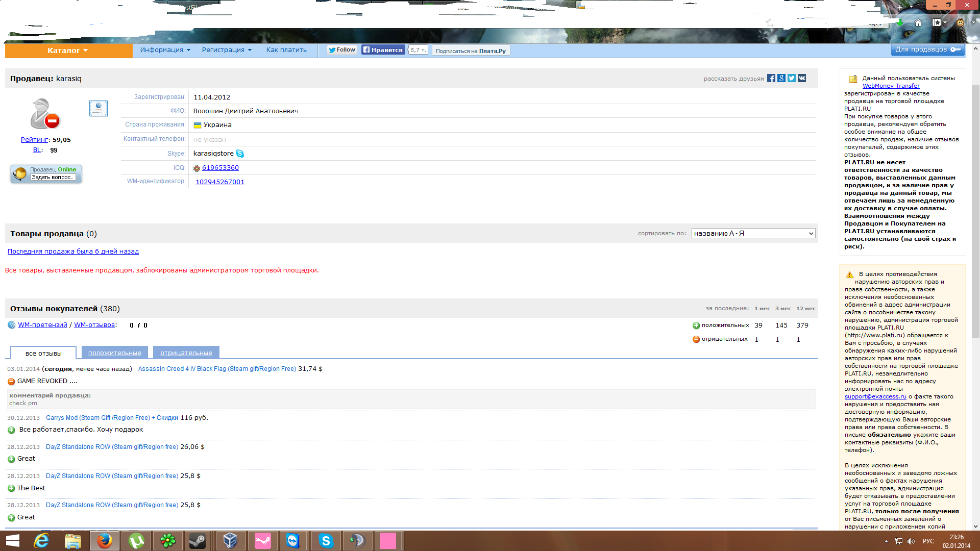
Task: Click the volume icon in the system tray
Action: coord(911,541)
